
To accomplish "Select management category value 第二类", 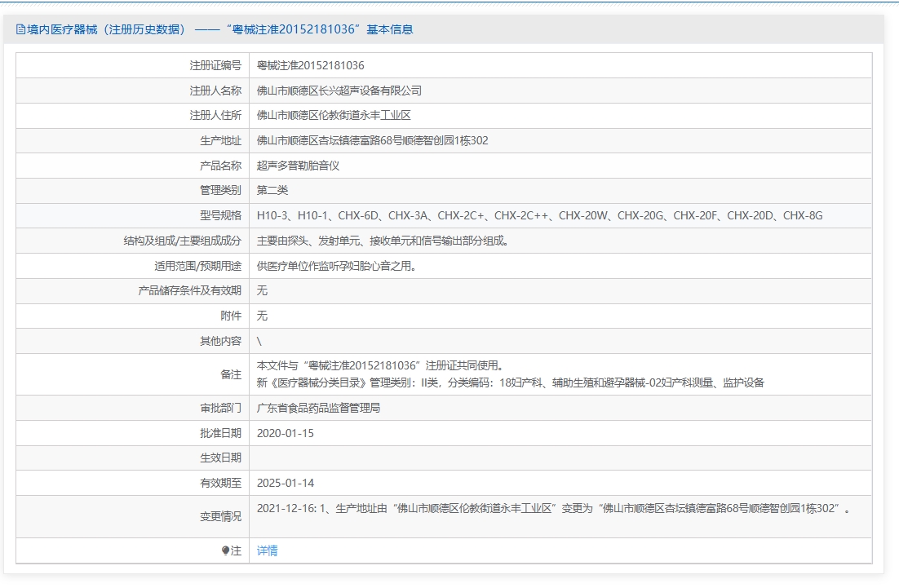I will pyautogui.click(x=272, y=190).
